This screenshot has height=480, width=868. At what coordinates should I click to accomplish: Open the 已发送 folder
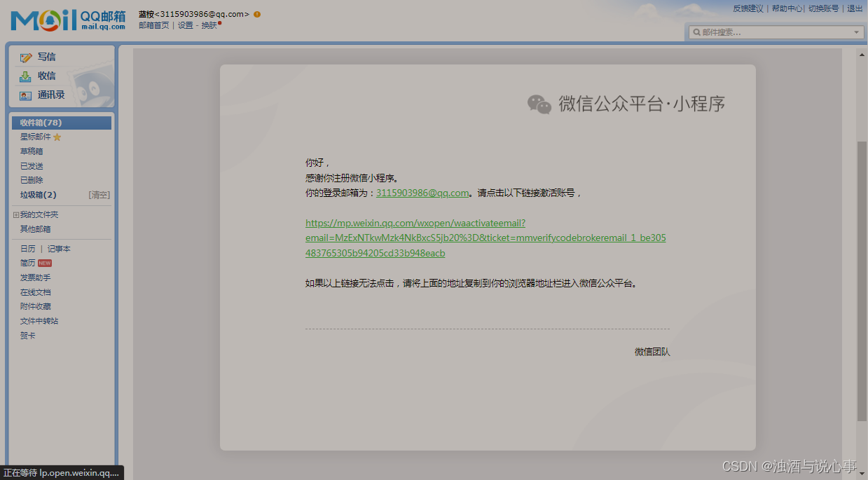coord(32,166)
